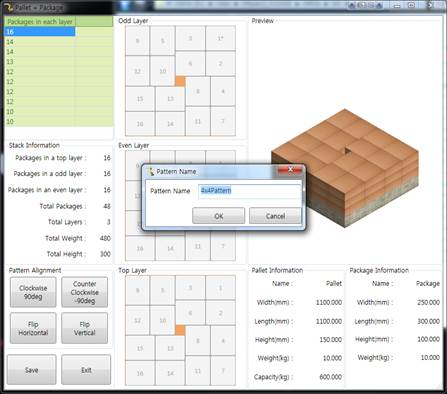447x394 pixels.
Task: Select box 8 in the Odd Layer
Action: pos(198,91)
